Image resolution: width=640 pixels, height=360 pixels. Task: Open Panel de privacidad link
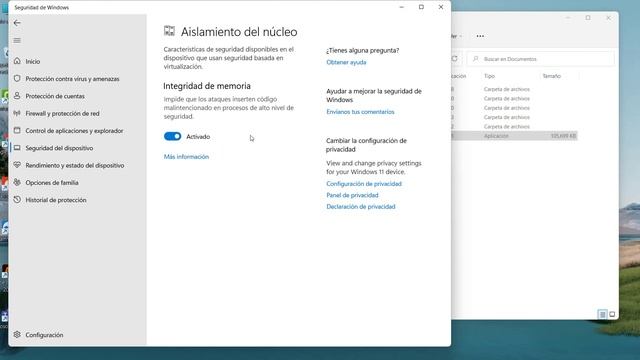tap(352, 195)
